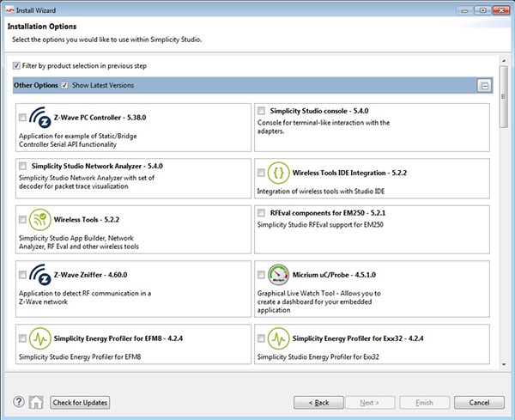Collapse the Other Options section
Screen dimensions: 515x420
coord(484,86)
